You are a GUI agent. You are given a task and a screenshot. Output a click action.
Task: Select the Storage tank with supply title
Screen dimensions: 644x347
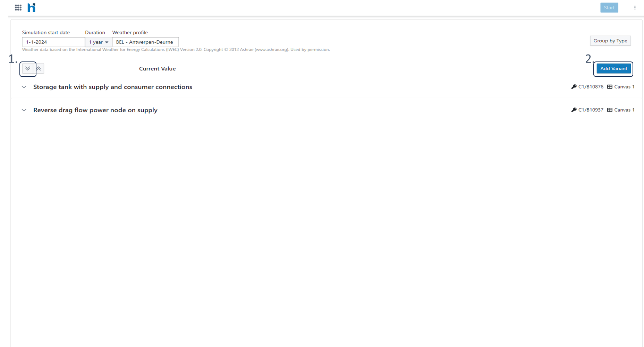[112, 87]
